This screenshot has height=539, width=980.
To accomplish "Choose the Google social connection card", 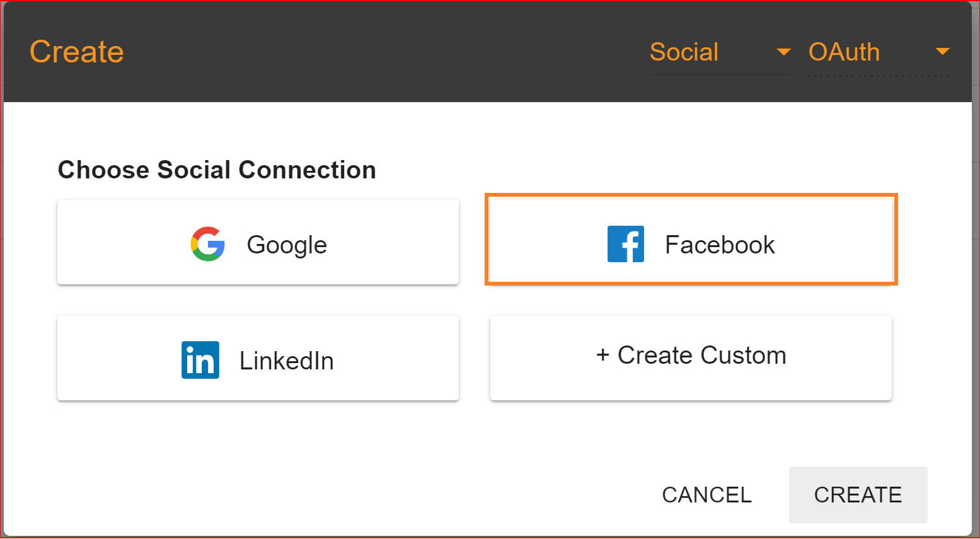I will [x=258, y=242].
